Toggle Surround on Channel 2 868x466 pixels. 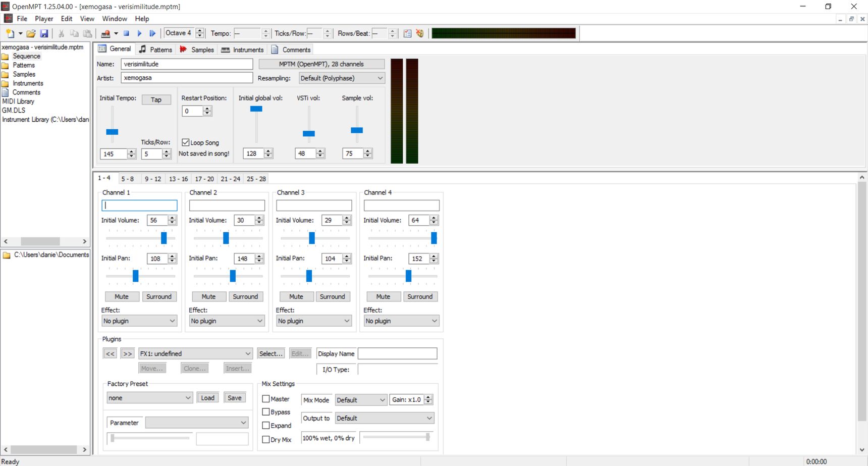click(x=245, y=297)
